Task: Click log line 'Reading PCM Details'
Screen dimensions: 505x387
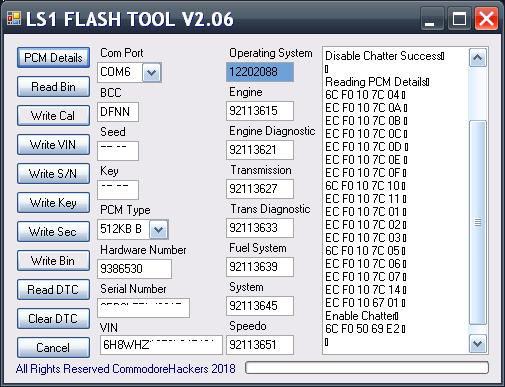Action: [376, 82]
